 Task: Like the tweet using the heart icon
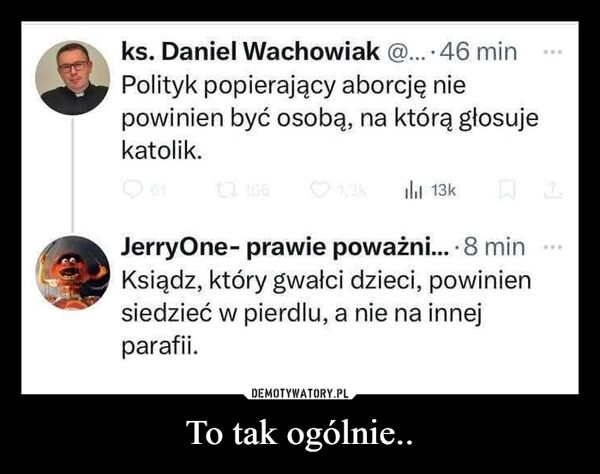[x=318, y=190]
